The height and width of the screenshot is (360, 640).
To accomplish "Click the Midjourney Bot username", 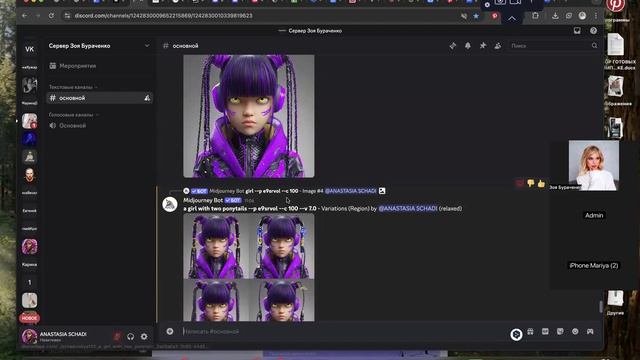I will click(203, 200).
